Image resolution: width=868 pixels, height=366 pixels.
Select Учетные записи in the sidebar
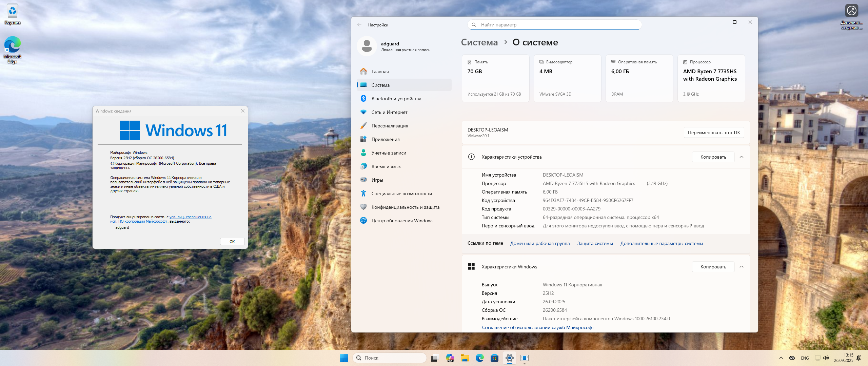tap(389, 153)
